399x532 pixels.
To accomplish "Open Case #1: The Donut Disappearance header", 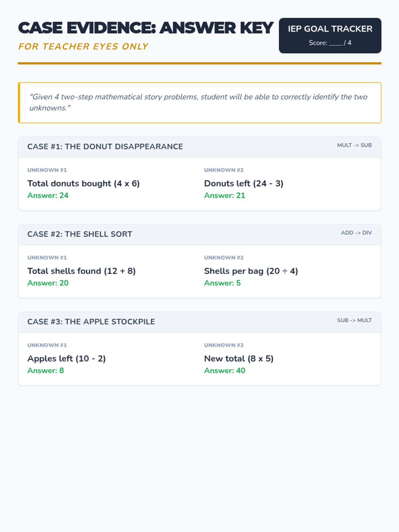I will coord(105,147).
